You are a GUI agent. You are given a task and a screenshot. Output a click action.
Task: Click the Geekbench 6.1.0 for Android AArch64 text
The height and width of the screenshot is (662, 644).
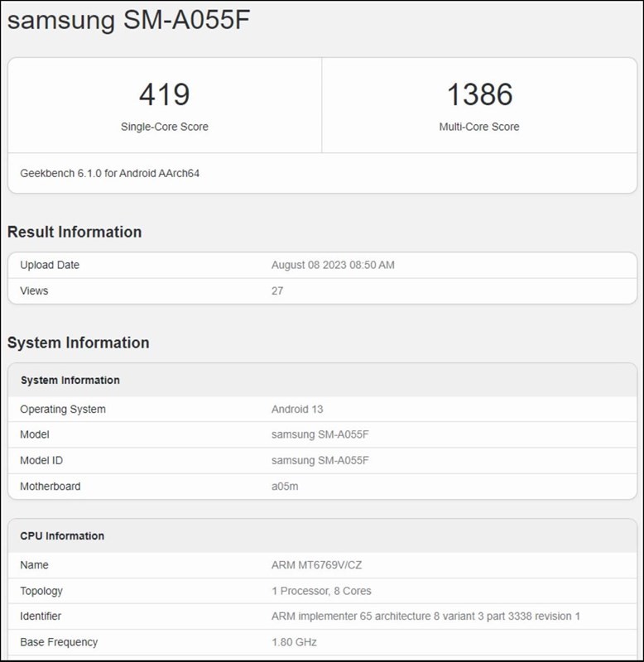[x=110, y=173]
